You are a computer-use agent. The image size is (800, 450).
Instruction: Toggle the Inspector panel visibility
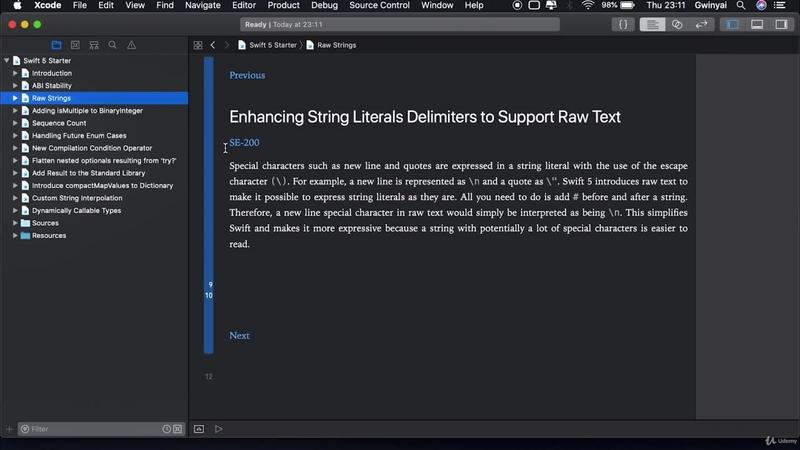pyautogui.click(x=781, y=24)
